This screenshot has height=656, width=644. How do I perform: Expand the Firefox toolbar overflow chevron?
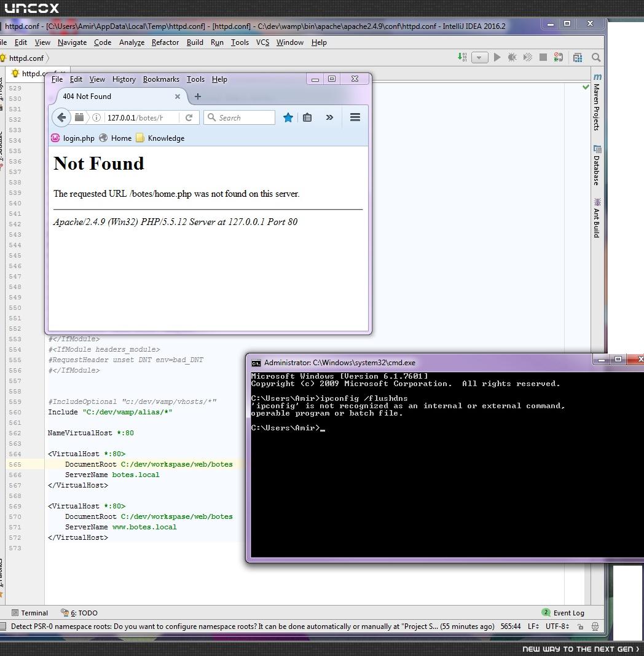(329, 117)
